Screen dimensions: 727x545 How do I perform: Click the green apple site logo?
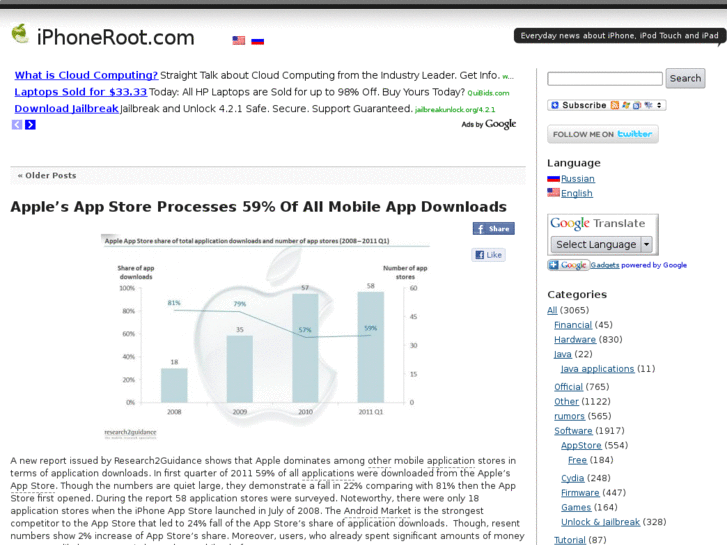point(20,34)
